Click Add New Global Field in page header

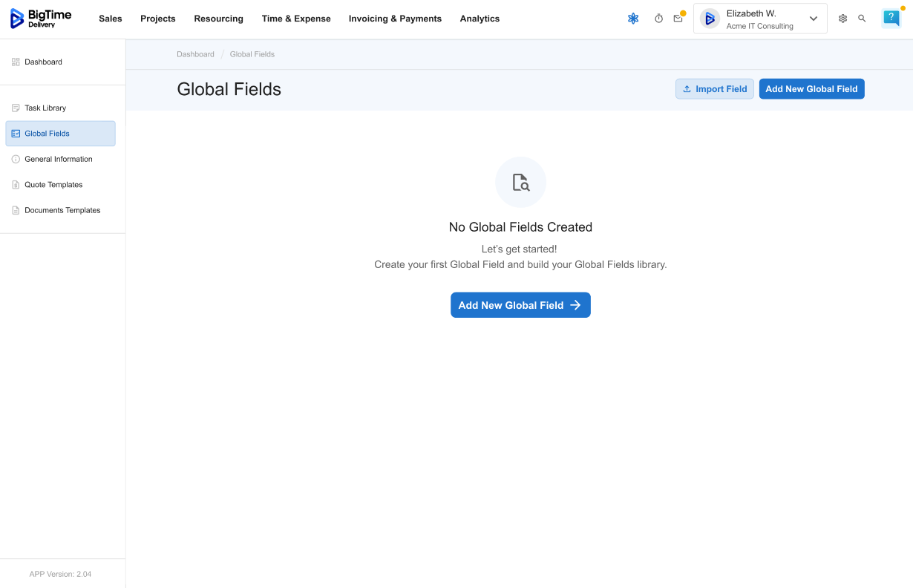(811, 89)
